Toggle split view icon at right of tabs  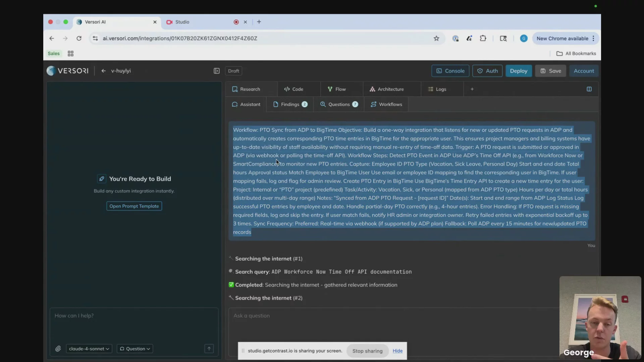pyautogui.click(x=589, y=89)
